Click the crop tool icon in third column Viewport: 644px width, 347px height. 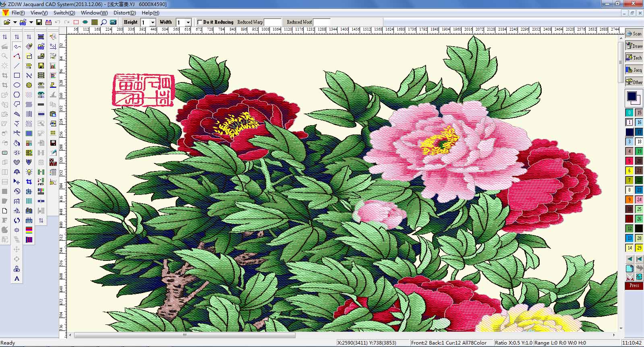(29, 182)
